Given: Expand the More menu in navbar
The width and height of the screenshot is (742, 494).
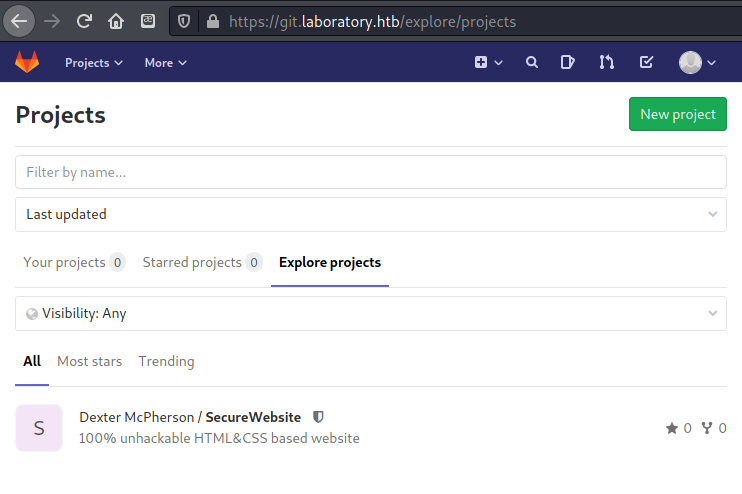Looking at the screenshot, I should pos(166,62).
